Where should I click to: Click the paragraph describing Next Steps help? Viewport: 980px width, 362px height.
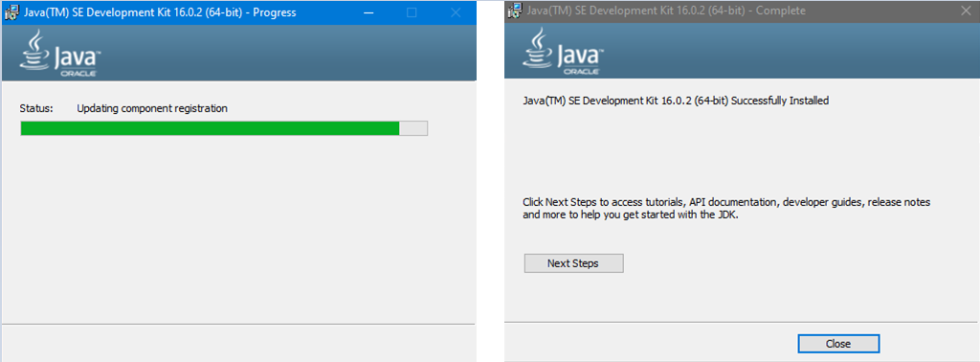726,208
